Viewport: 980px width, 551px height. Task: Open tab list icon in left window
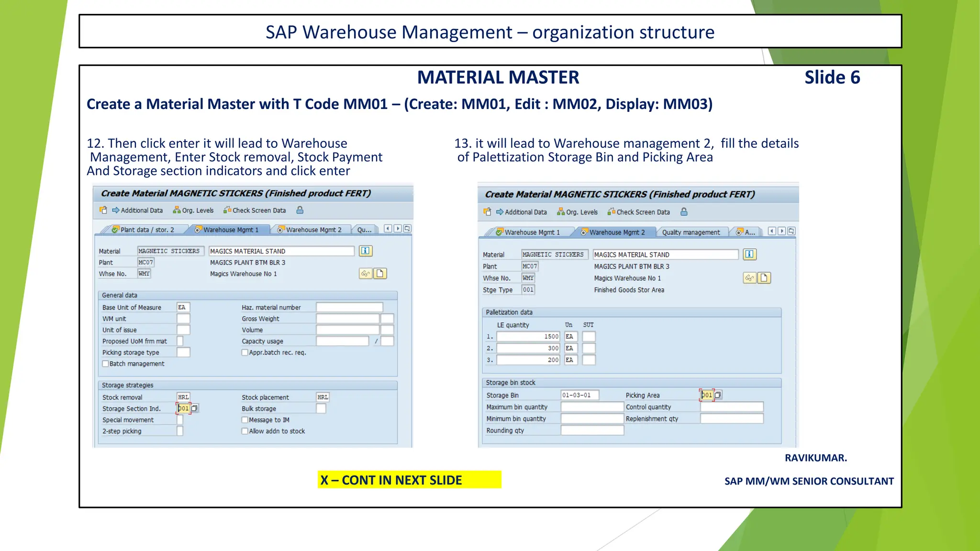407,229
